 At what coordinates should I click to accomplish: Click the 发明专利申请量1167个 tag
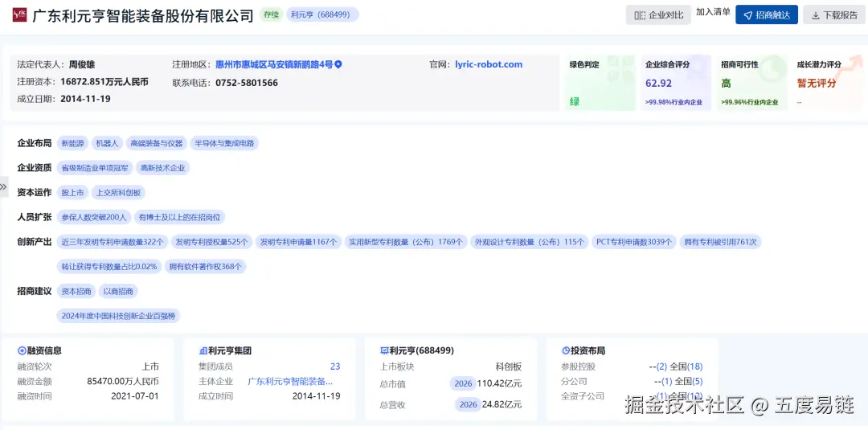coord(298,242)
